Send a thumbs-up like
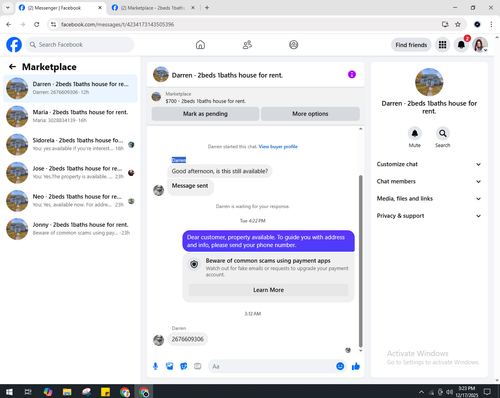Viewport: 500px width, 398px height. point(356,366)
